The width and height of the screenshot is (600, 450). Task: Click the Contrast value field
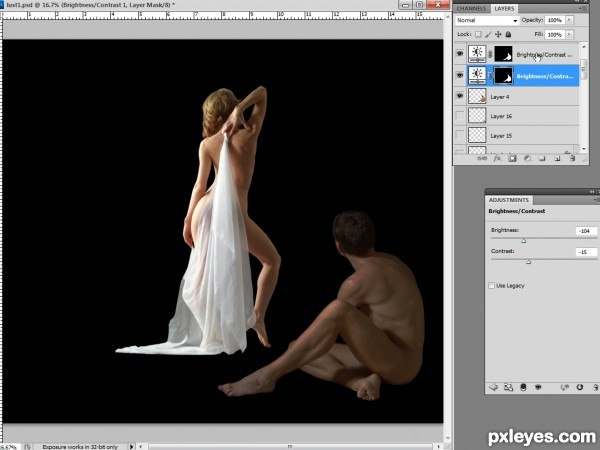tap(586, 252)
